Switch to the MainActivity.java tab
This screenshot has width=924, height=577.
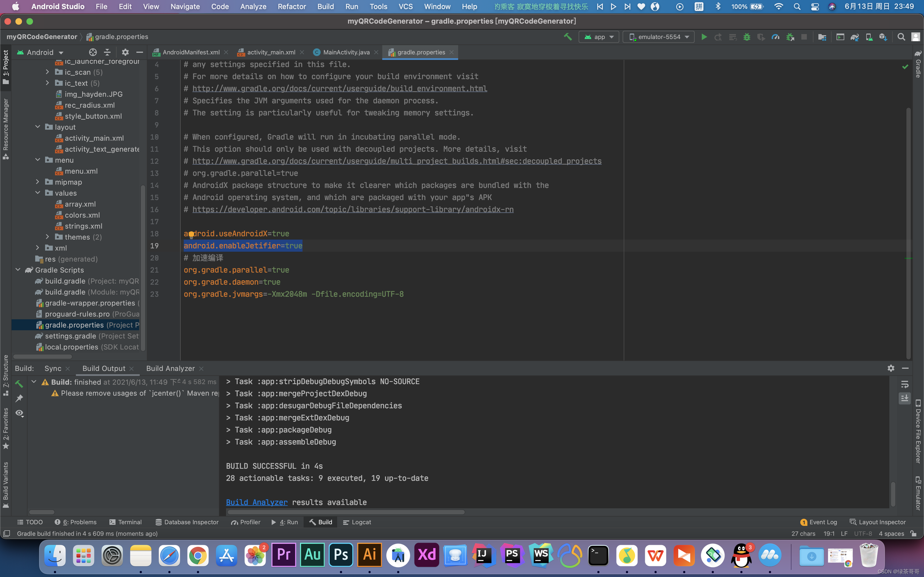(346, 52)
